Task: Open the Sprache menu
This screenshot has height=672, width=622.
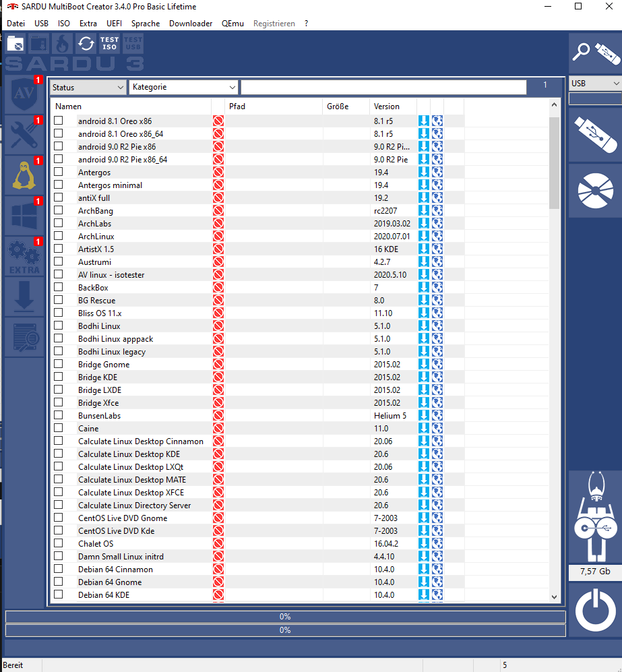Action: click(x=146, y=24)
